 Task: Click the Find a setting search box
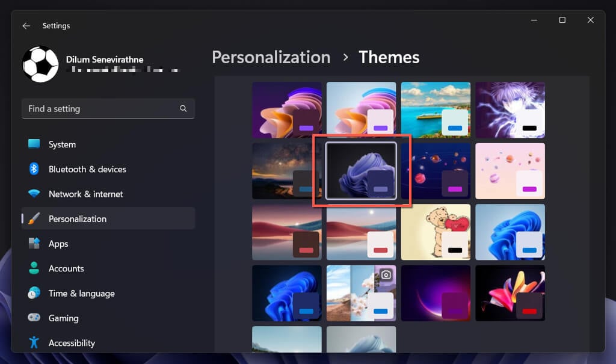[x=108, y=108]
